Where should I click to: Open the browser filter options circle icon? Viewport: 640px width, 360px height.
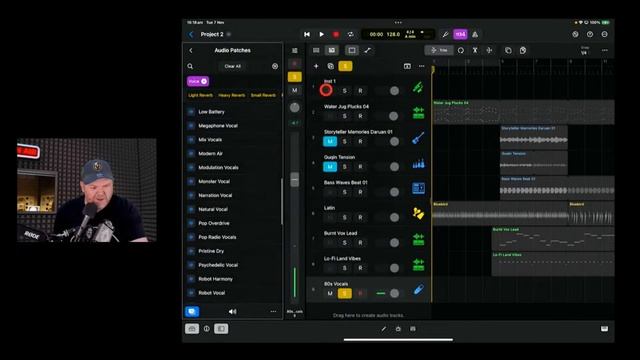pos(275,66)
